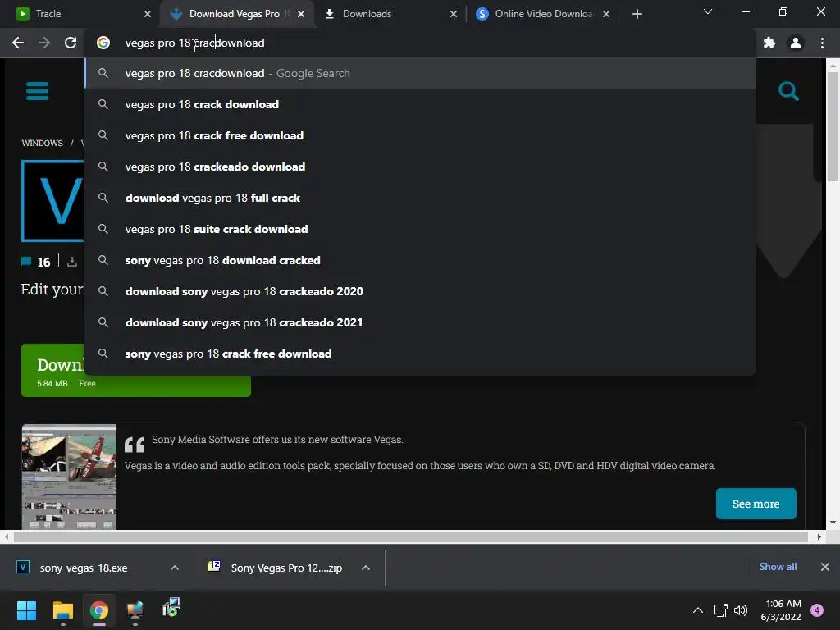This screenshot has height=630, width=840.
Task: Select suggestion 'sony vegas pro 18 crack free download'
Action: point(420,354)
